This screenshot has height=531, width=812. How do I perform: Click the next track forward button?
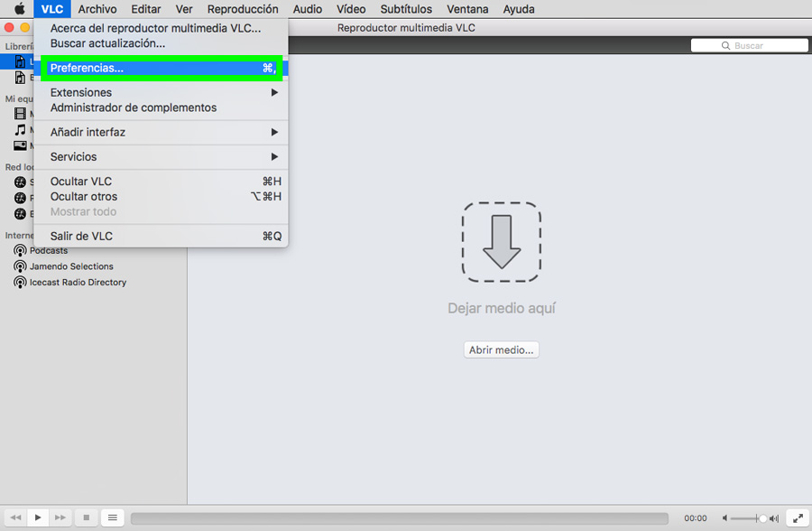60,517
